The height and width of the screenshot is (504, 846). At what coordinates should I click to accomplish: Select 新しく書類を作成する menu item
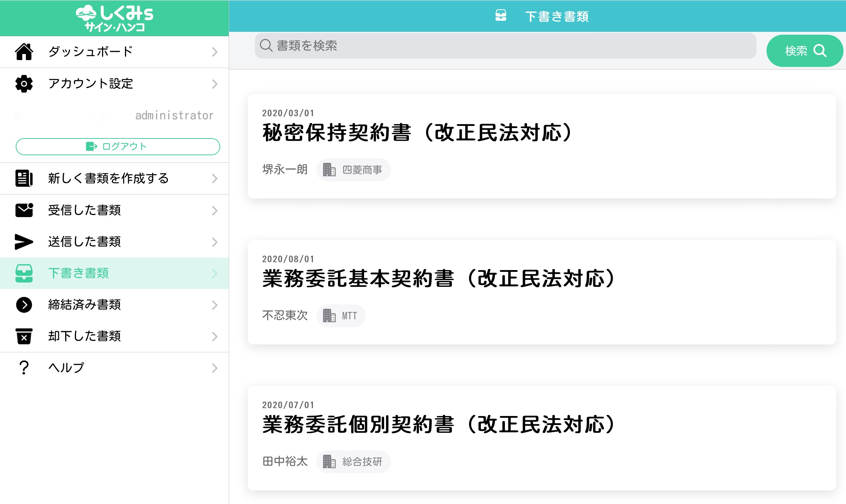pyautogui.click(x=115, y=178)
